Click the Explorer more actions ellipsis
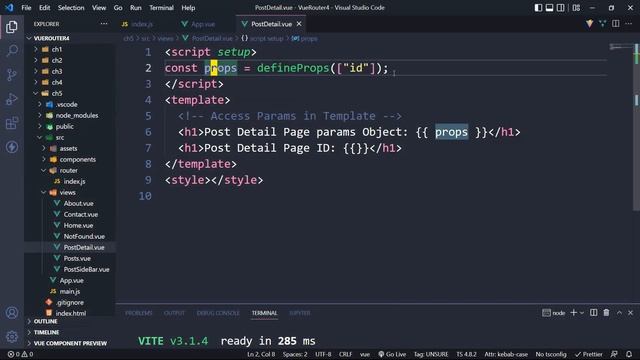Viewport: 640px width, 360px height. tap(104, 24)
